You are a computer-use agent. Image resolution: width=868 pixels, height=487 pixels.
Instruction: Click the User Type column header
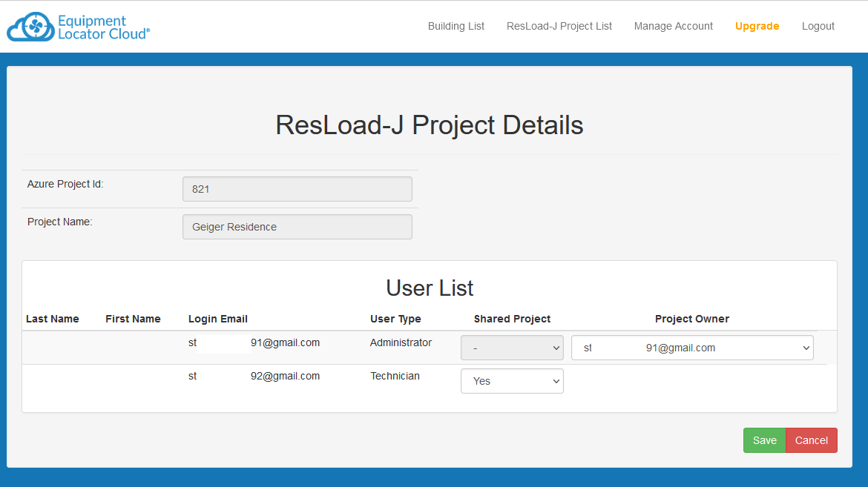click(395, 319)
